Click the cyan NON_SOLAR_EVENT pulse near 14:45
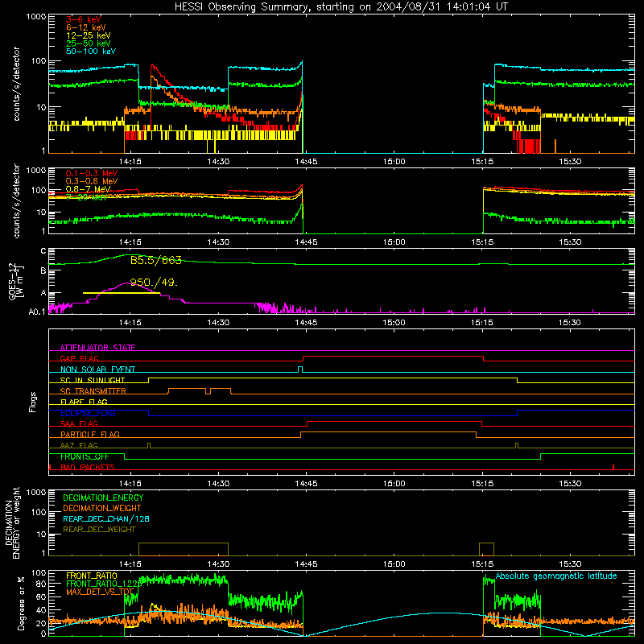The height and width of the screenshot is (644, 644). (300, 369)
